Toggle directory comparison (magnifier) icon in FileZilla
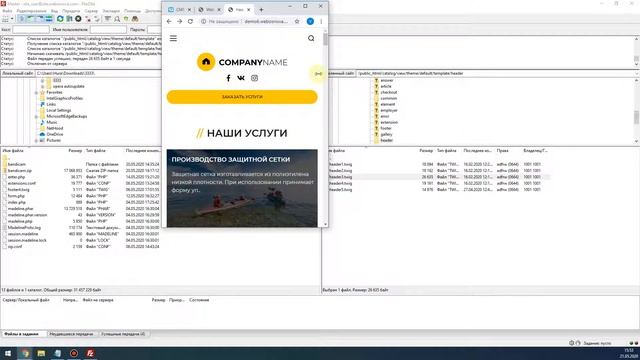The width and height of the screenshot is (640, 360). 117,19
